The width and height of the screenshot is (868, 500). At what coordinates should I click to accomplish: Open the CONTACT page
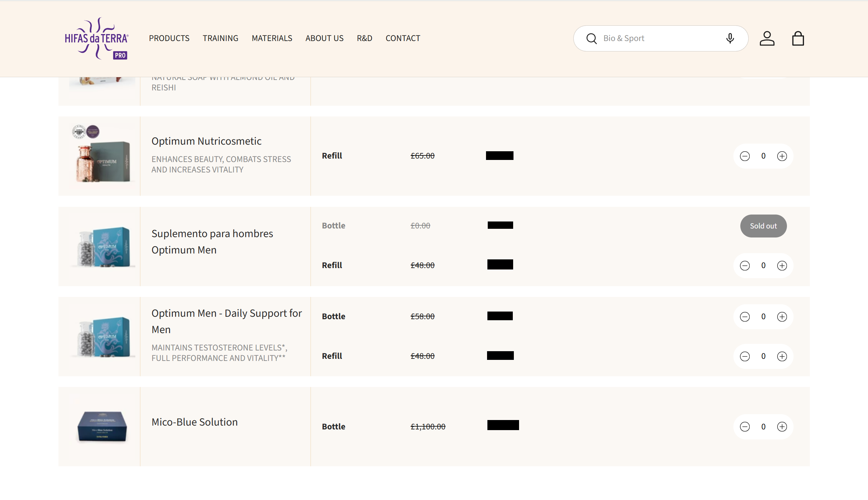403,38
